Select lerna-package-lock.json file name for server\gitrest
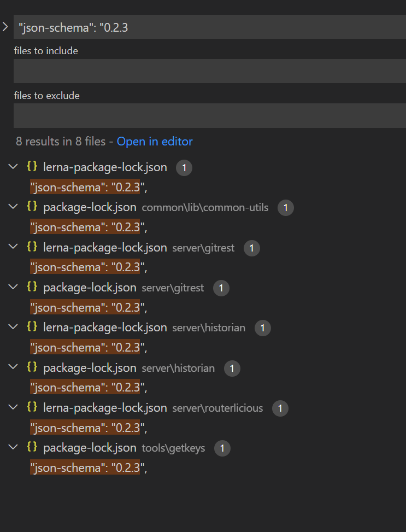Image resolution: width=406 pixels, height=532 pixels. click(105, 248)
